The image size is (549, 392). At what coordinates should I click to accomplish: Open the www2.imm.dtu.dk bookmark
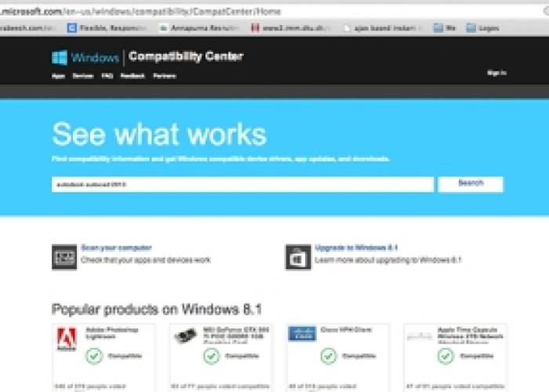point(291,28)
